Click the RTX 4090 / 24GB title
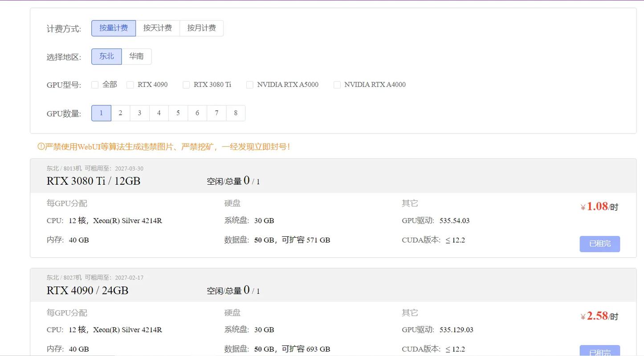644x356 pixels. 87,291
